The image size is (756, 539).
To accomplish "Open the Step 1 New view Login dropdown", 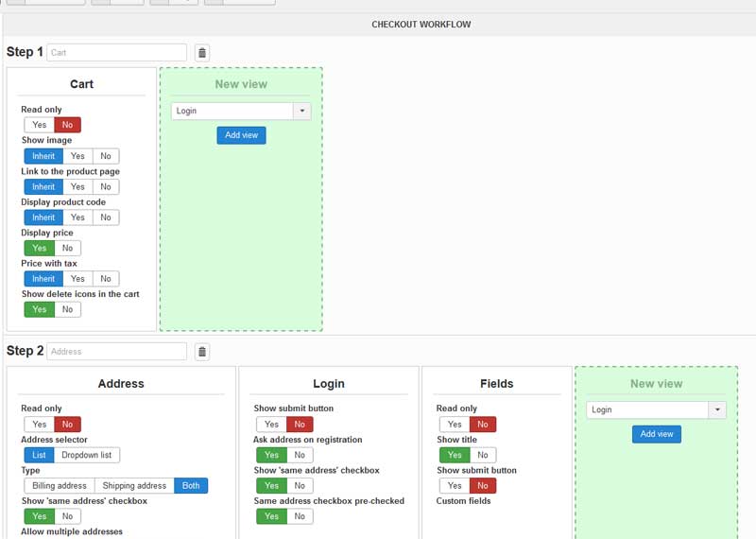I will (241, 111).
